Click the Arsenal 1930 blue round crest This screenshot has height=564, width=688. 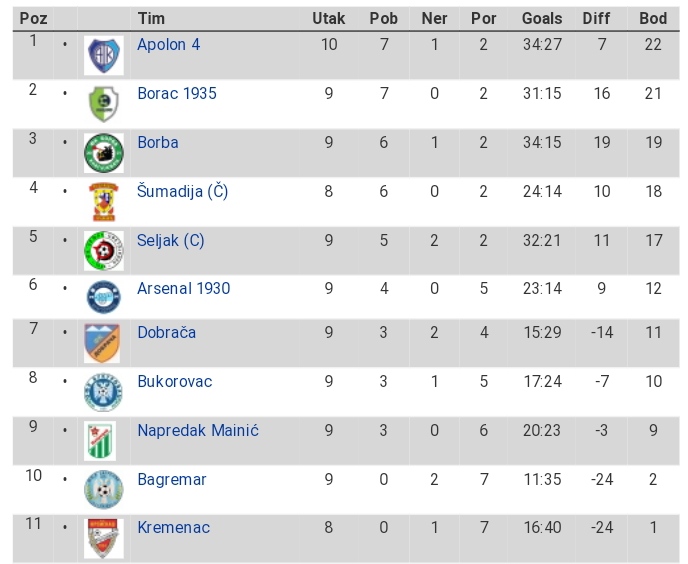click(104, 297)
